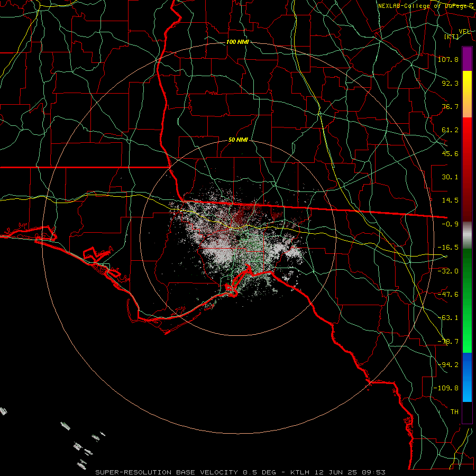Click the -78.7 value on the velocity scale
This screenshot has height=476, width=476.
448,342
